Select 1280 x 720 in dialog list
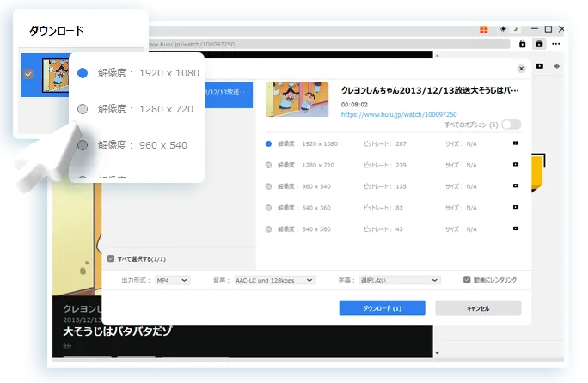Screen dimensions: 588x383 [x=268, y=165]
